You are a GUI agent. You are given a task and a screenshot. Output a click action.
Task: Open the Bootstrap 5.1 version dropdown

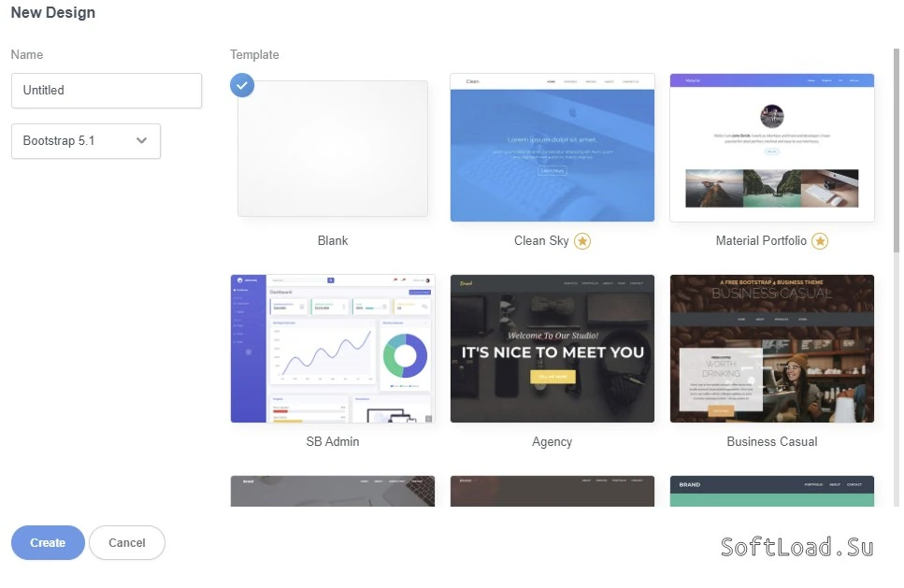86,140
